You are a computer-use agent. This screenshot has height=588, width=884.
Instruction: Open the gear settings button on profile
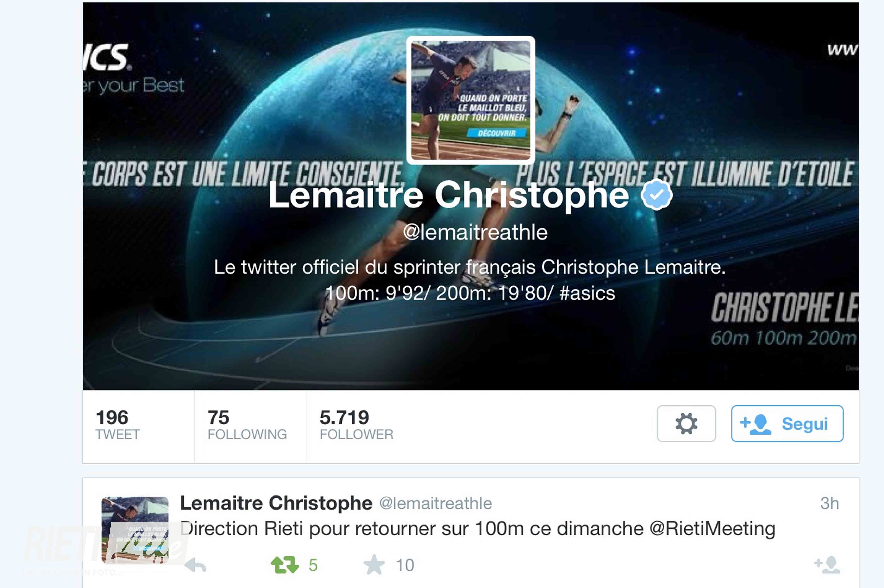pos(686,423)
